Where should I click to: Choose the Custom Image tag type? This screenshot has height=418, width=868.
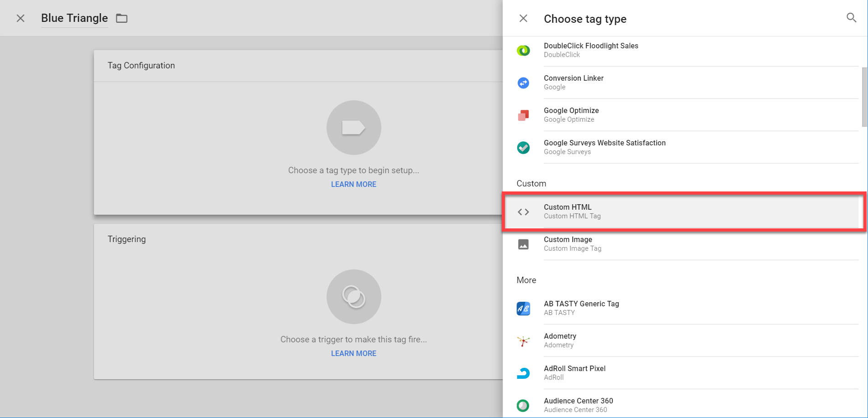click(x=681, y=244)
